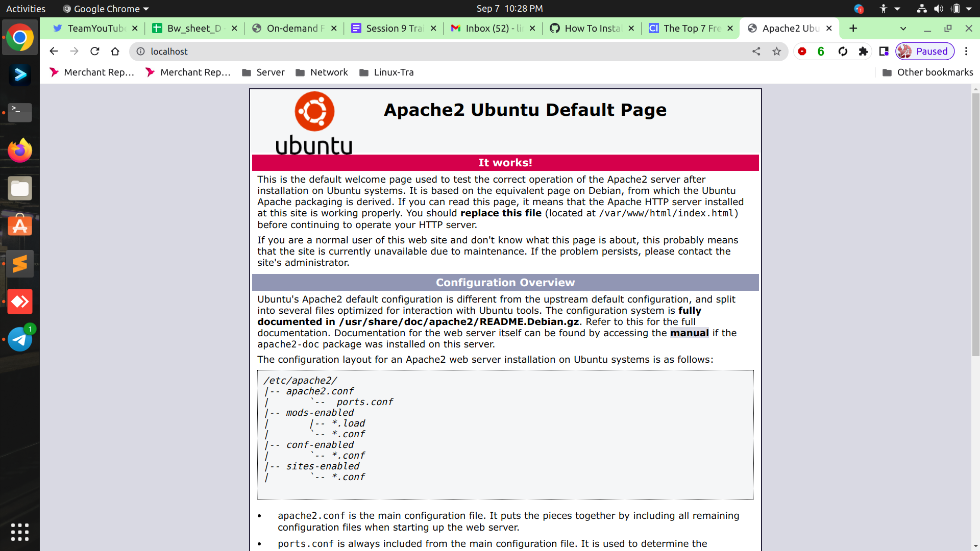Open the Extensions puzzle icon
980x551 pixels.
click(x=863, y=51)
